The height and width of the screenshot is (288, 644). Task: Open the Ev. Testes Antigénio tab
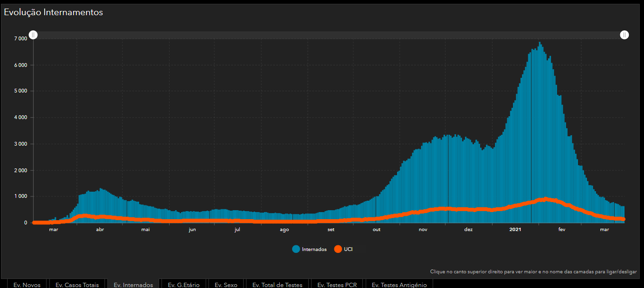click(x=399, y=284)
